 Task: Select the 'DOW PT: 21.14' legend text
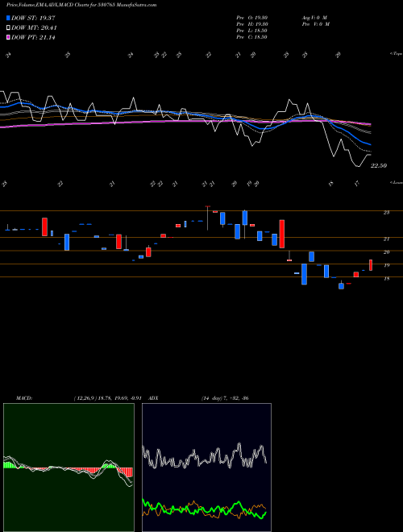33,38
